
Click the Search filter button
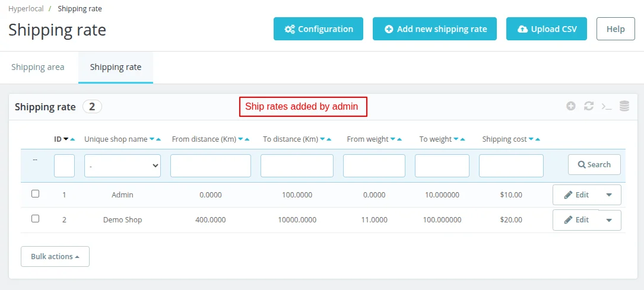(594, 164)
